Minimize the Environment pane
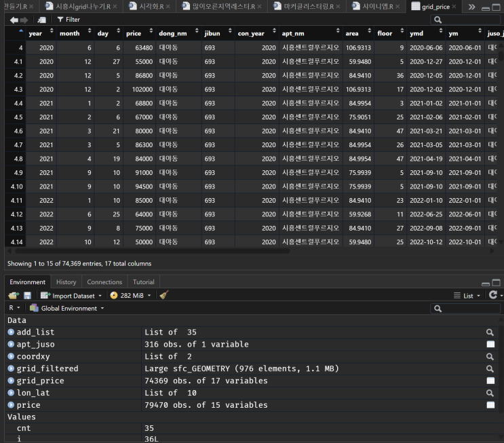Viewport: 504px width, 443px height. point(486,283)
